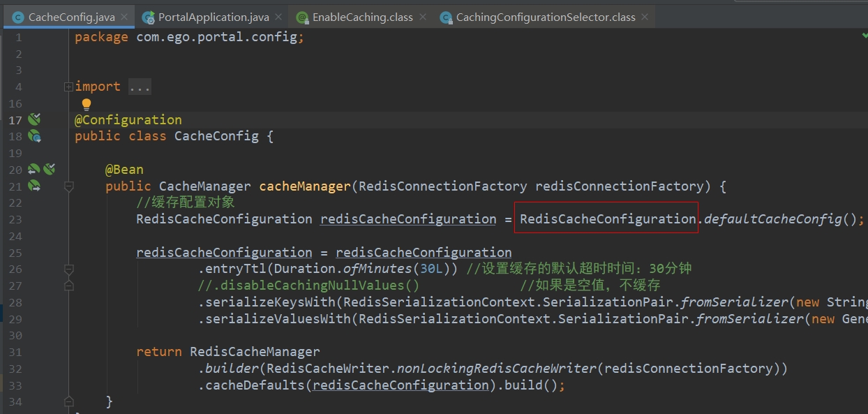This screenshot has height=414, width=868.
Task: Open the EnableCaching.class tab
Action: tap(363, 17)
